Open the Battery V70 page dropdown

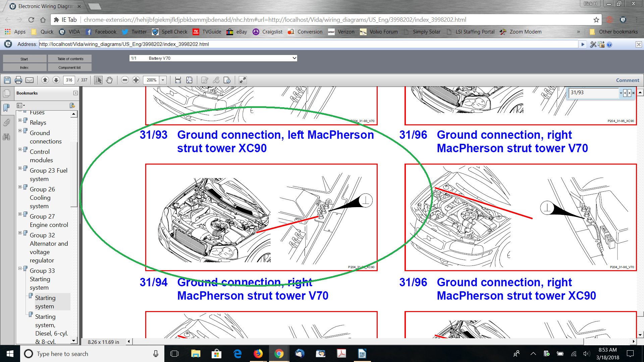pyautogui.click(x=294, y=58)
